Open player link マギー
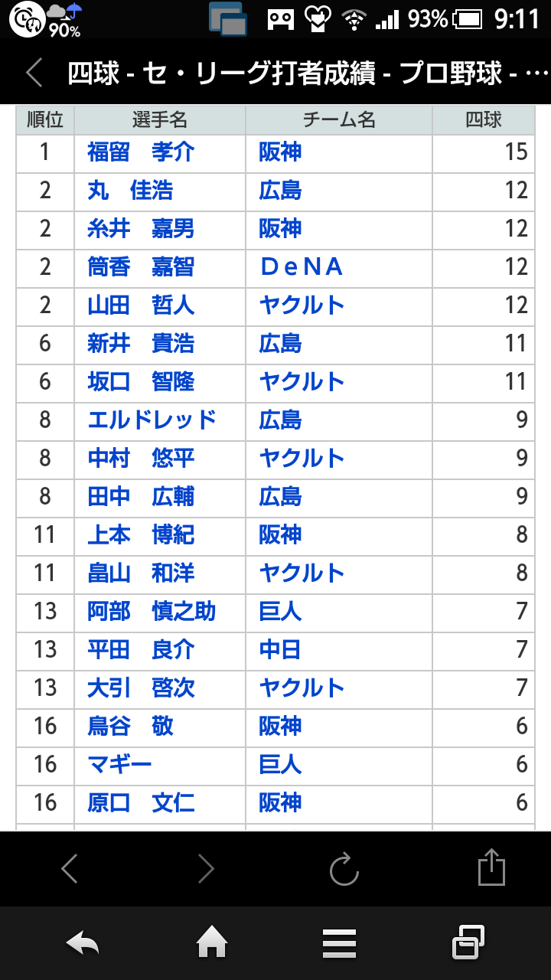Image resolution: width=551 pixels, height=980 pixels. click(x=119, y=764)
